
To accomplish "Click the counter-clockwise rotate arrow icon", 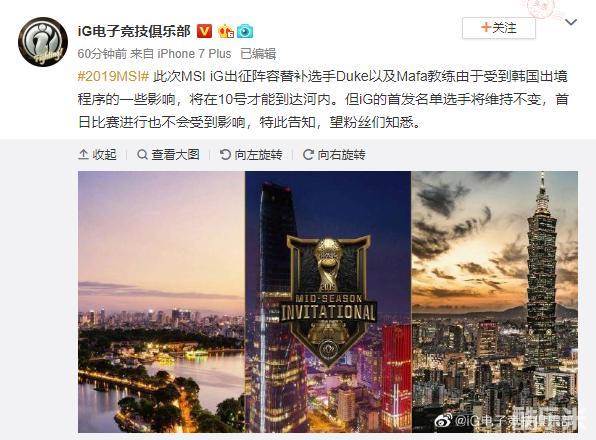I will pyautogui.click(x=225, y=155).
